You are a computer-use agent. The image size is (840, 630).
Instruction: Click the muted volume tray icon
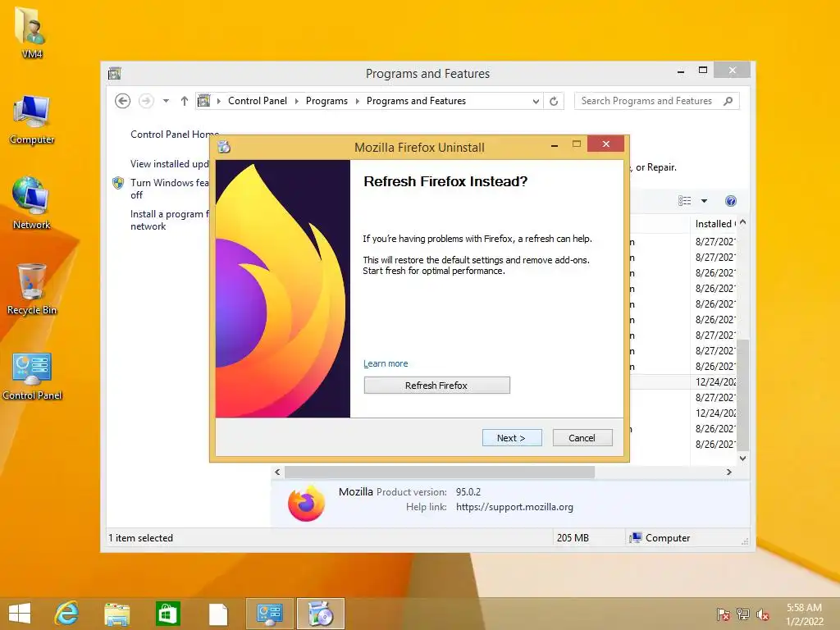point(762,614)
